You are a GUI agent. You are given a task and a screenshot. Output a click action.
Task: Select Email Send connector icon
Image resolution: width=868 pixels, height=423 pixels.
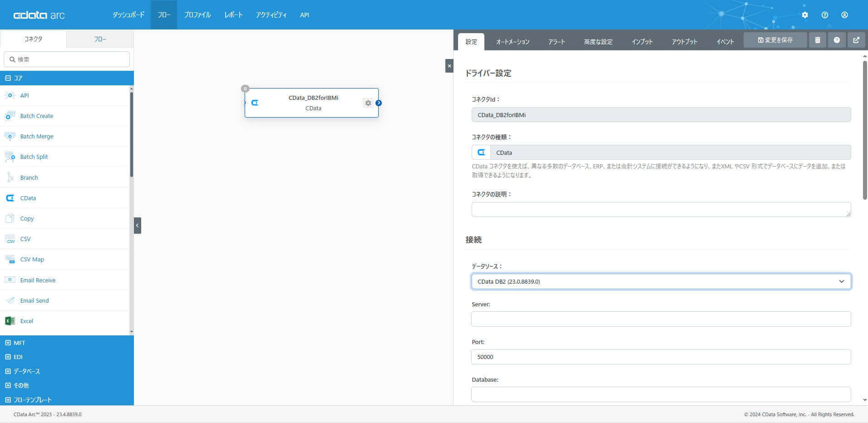click(x=10, y=300)
